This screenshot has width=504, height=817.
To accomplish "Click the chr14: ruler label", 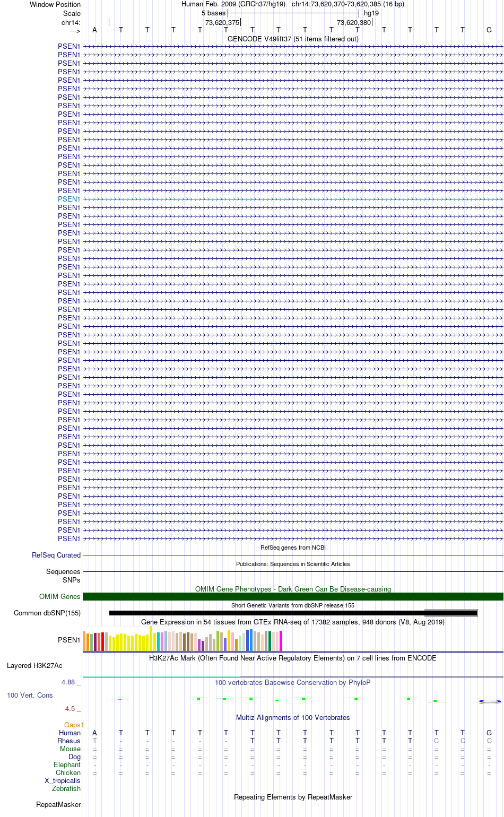I will (71, 22).
